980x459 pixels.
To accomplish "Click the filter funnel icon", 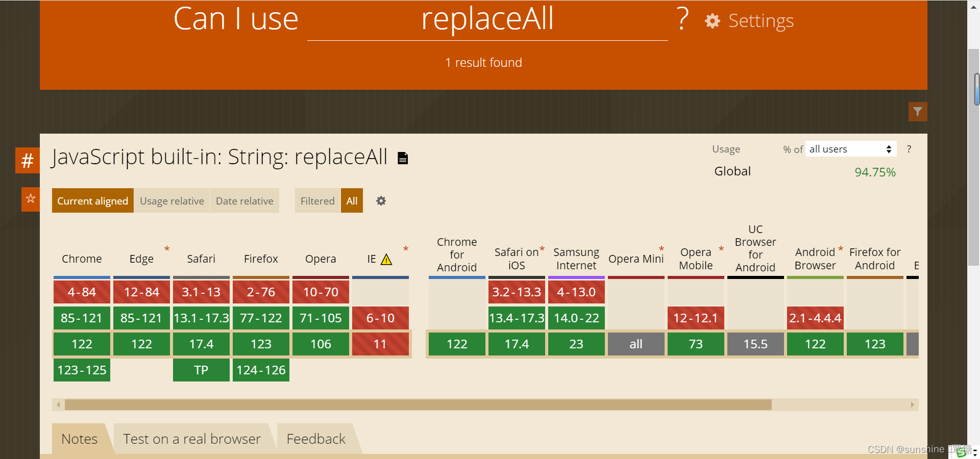I will [918, 112].
